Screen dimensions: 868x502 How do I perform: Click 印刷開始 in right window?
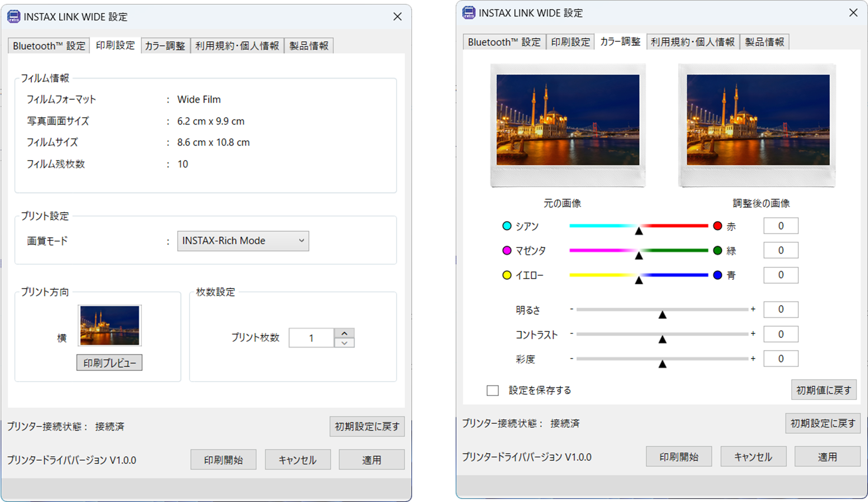679,457
